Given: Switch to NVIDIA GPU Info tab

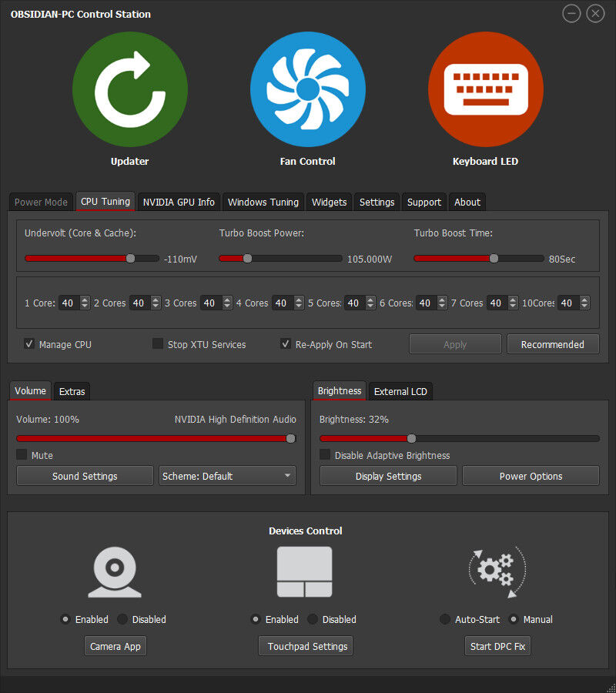Looking at the screenshot, I should point(179,202).
